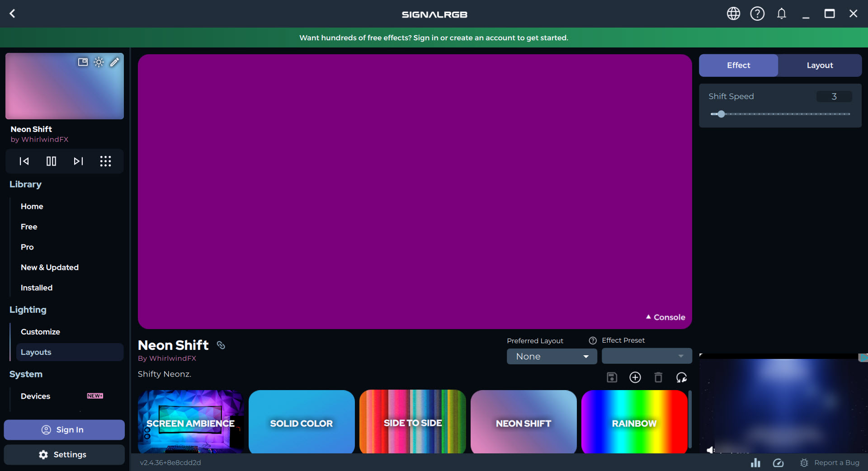Click the save preset icon
The height and width of the screenshot is (471, 868).
[x=612, y=377]
